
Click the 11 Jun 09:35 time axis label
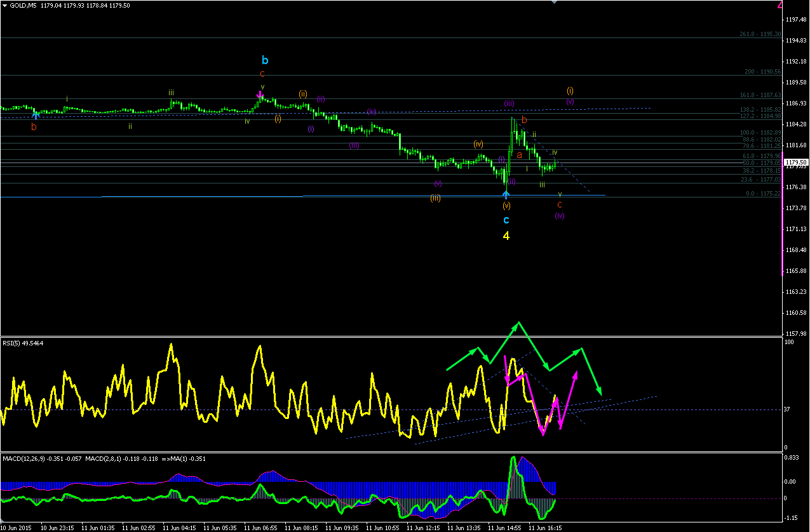pyautogui.click(x=342, y=528)
